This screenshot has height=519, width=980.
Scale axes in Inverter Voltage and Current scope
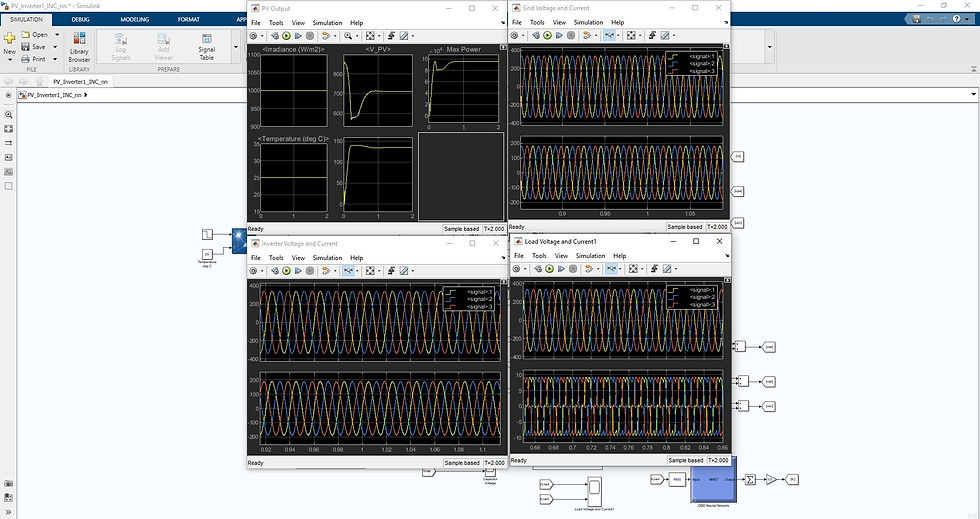pos(370,271)
